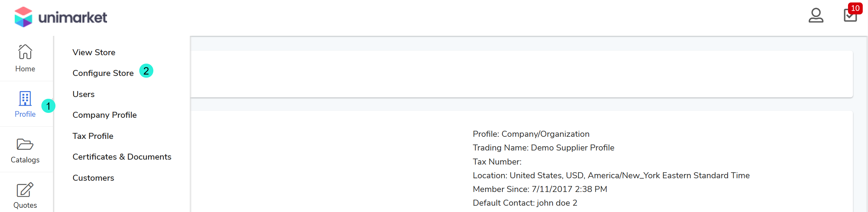Open Certificates & Documents
868x212 pixels.
[x=122, y=157]
